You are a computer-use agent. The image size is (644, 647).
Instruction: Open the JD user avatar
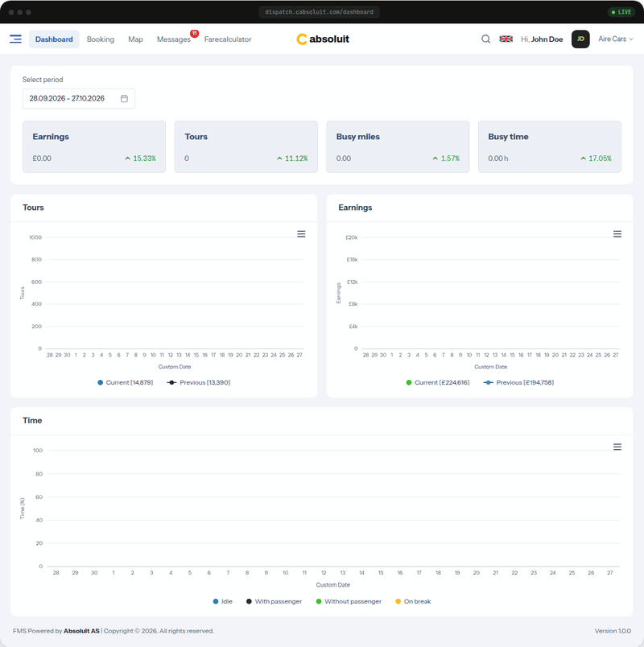click(580, 39)
